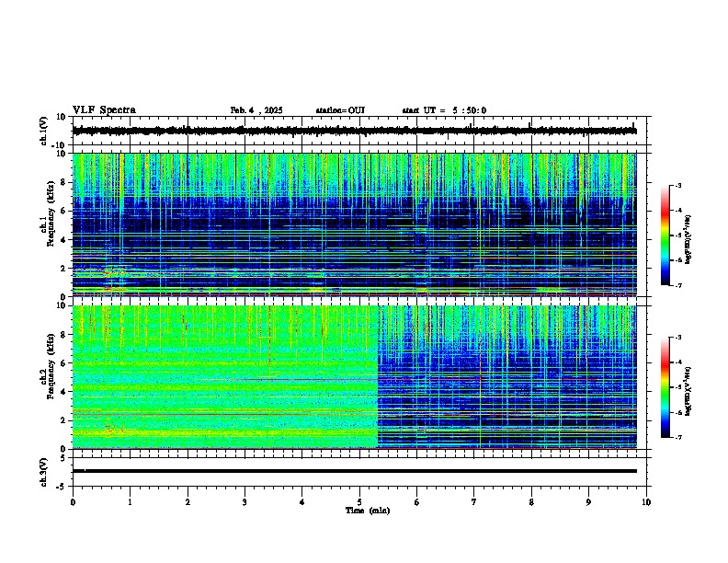Click the "ch.1(V)" waveform axis label
728x563 pixels.
click(43, 131)
